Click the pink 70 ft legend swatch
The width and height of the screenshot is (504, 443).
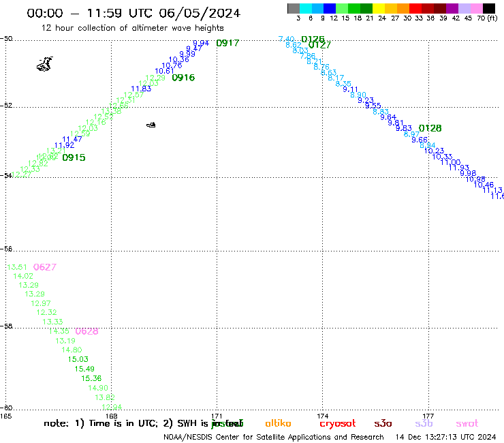[x=477, y=8]
